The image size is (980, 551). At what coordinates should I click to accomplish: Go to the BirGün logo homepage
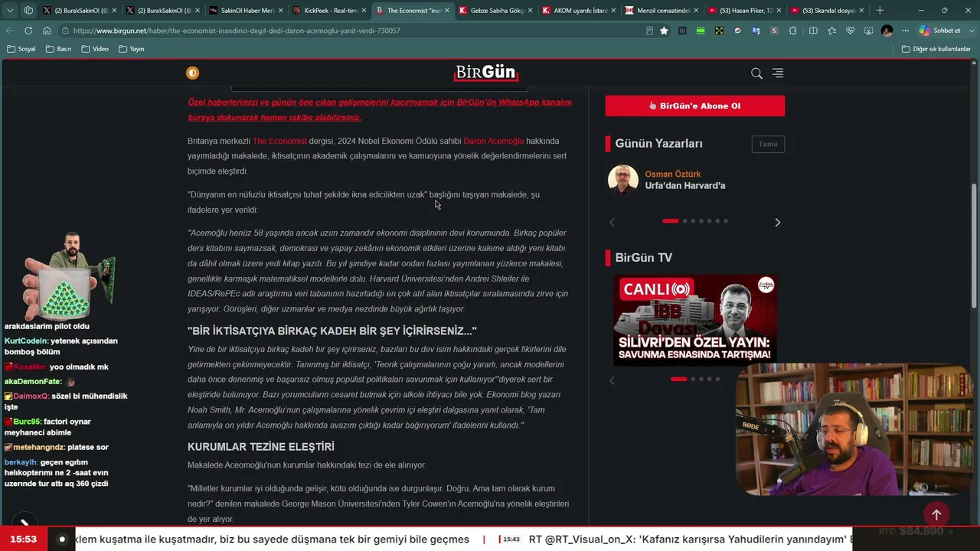486,73
